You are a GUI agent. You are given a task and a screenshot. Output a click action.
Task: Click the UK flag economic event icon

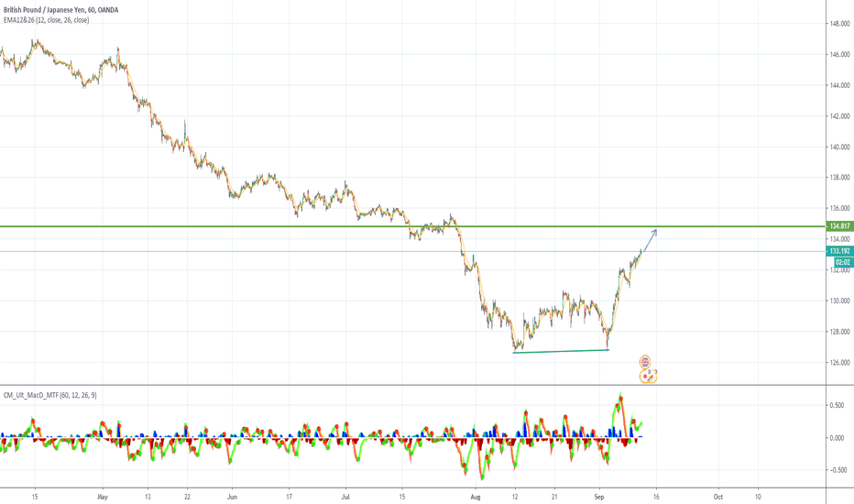point(645,361)
